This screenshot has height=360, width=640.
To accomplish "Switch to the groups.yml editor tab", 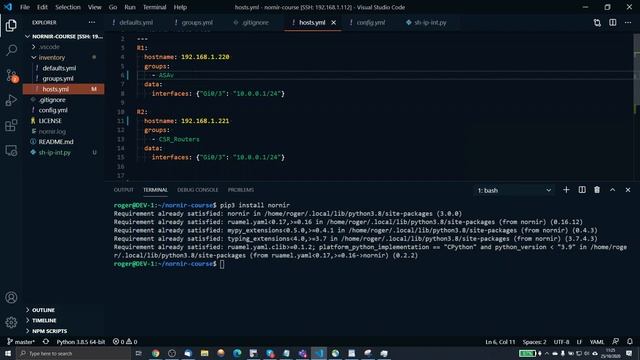I will [x=197, y=22].
